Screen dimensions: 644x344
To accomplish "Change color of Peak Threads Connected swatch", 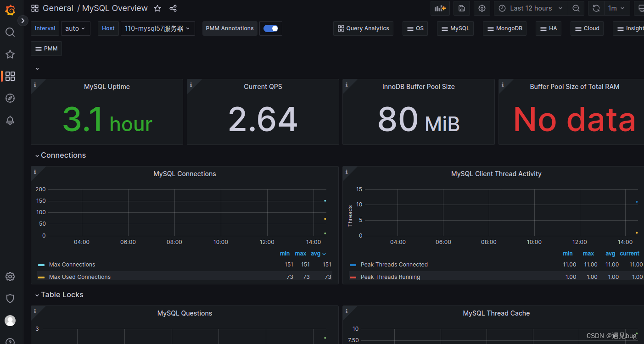I will click(x=353, y=265).
